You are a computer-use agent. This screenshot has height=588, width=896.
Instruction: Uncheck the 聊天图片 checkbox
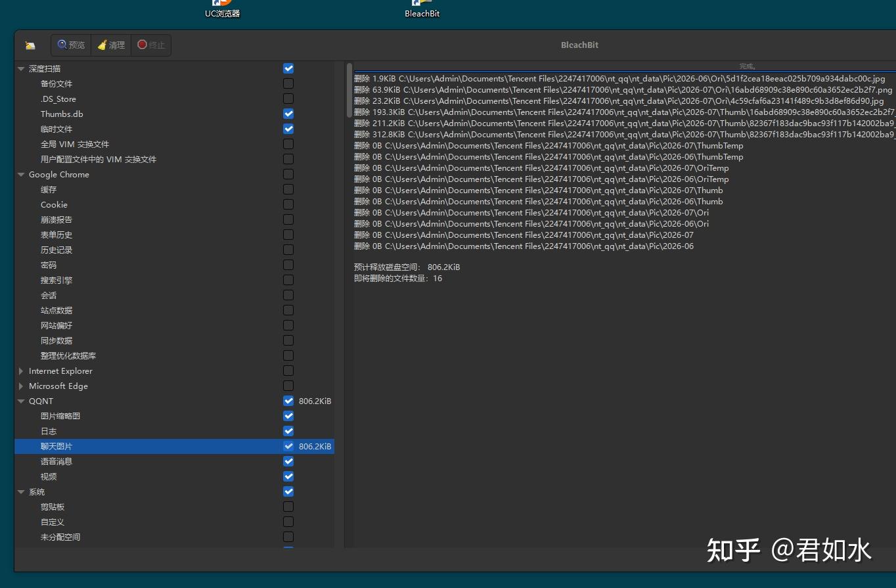tap(288, 446)
